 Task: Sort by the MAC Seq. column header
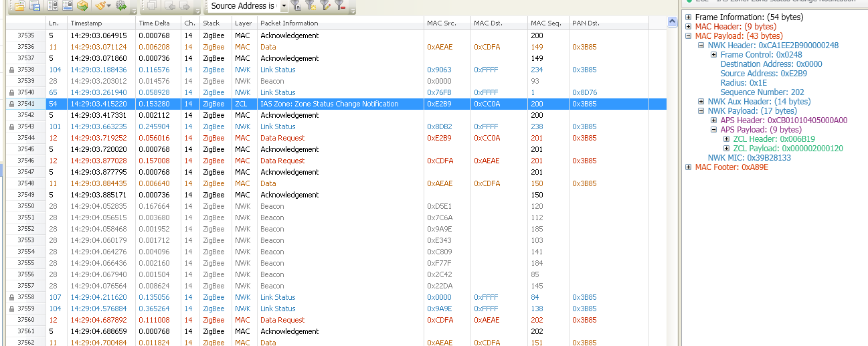point(548,23)
